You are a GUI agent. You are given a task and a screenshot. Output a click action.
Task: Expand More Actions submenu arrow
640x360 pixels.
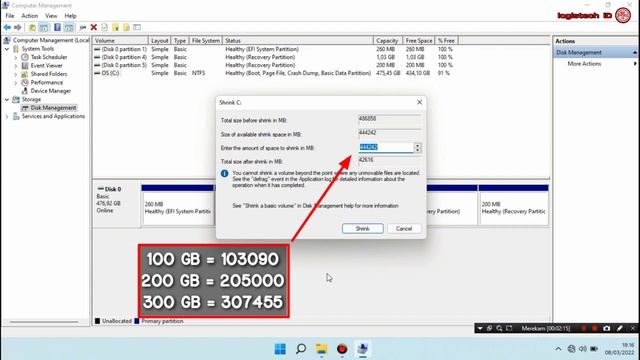coord(635,64)
